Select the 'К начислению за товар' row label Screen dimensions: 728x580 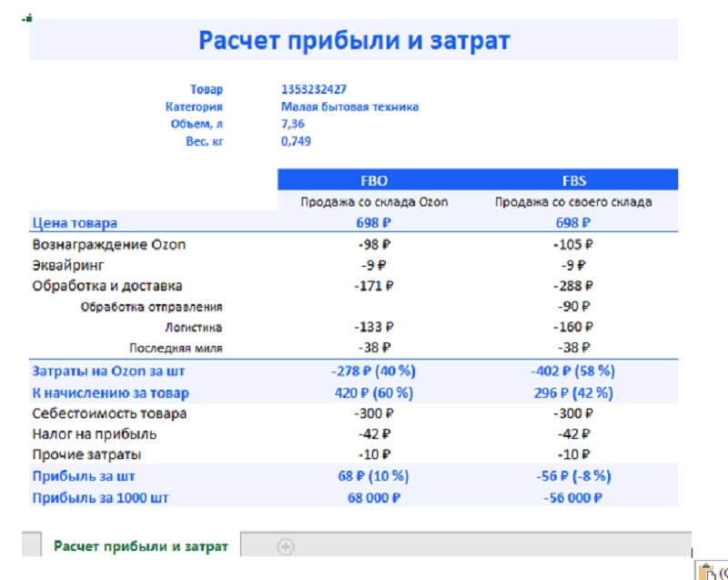coord(110,393)
